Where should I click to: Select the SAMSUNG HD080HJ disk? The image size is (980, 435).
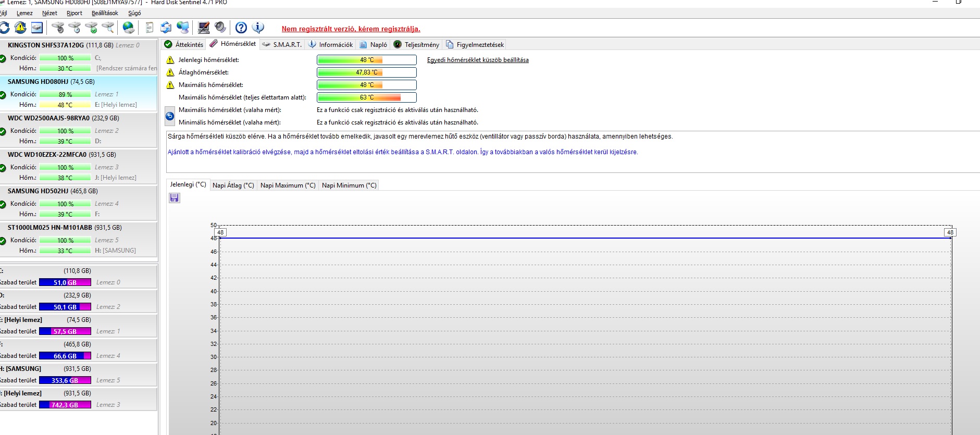click(x=78, y=93)
